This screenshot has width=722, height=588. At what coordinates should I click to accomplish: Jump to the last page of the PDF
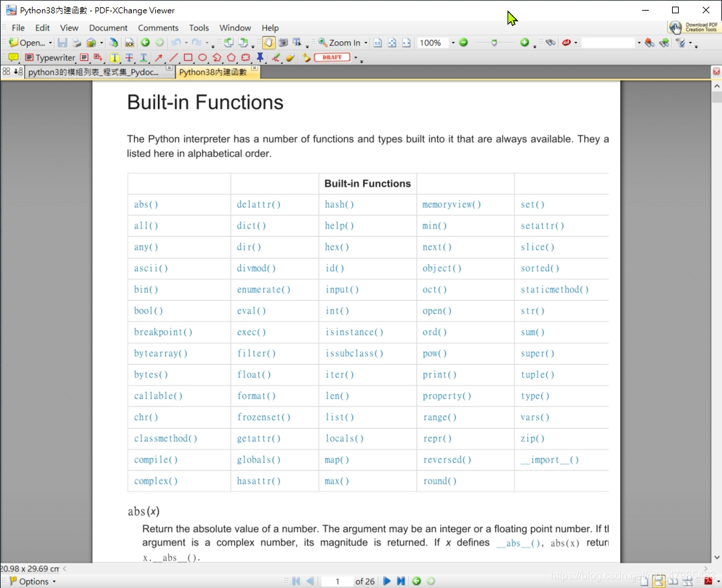click(x=402, y=581)
